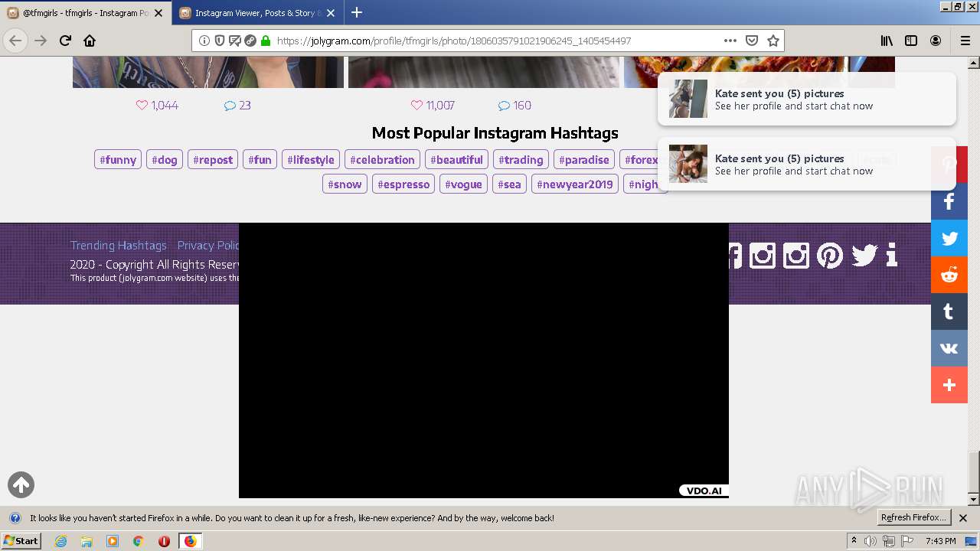Open second Kate sent you pictures notification
The height and width of the screenshot is (551, 980).
(807, 164)
